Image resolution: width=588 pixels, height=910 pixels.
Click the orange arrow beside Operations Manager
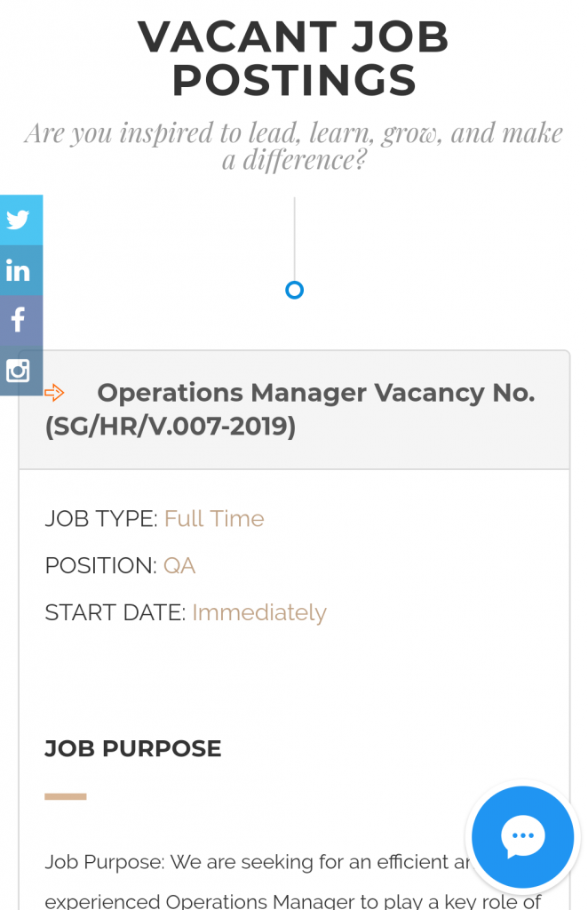click(x=54, y=393)
